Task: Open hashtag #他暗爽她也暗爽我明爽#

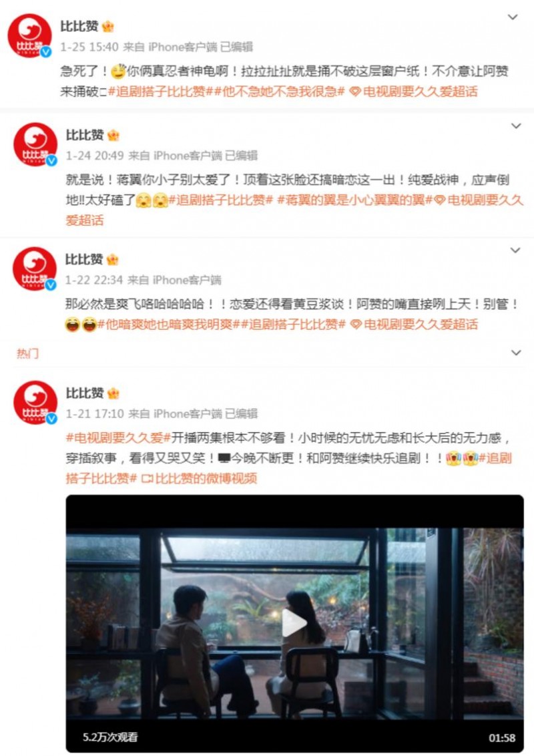Action: point(169,324)
